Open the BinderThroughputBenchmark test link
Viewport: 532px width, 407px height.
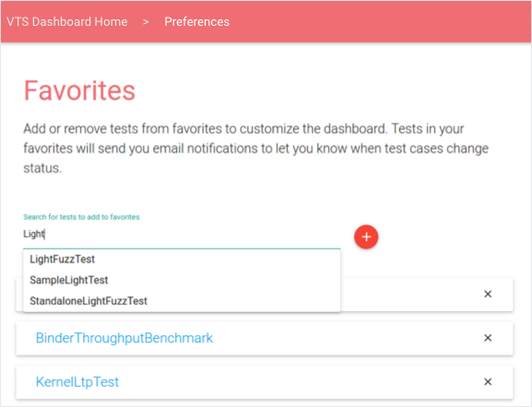124,338
